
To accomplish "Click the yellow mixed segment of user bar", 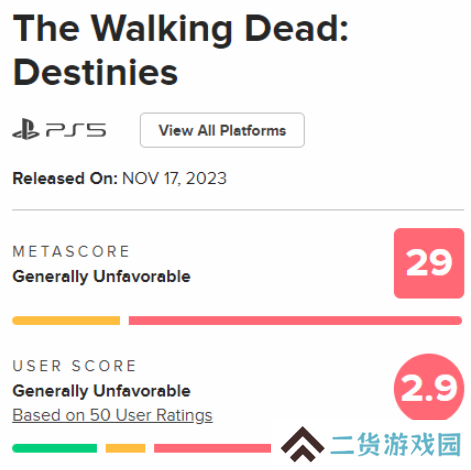I will coord(126,448).
